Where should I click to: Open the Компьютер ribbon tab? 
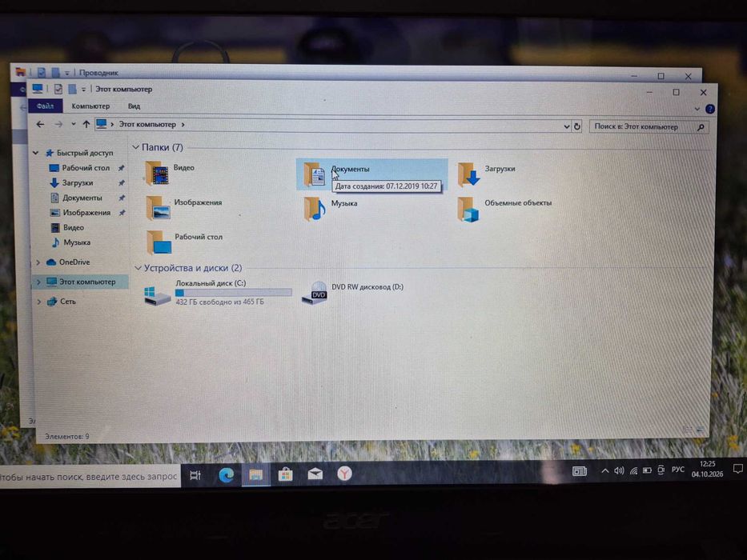90,106
